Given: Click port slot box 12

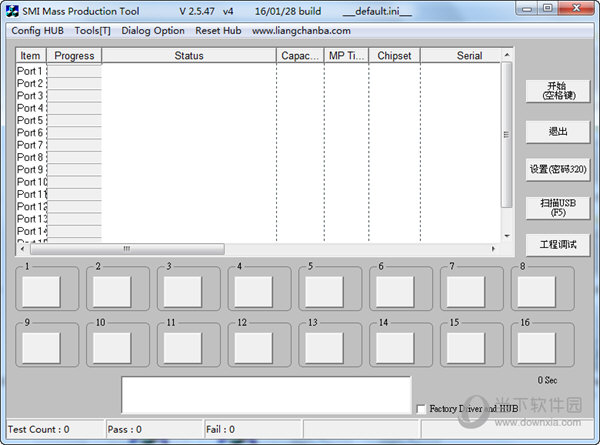Looking at the screenshot, I should [x=254, y=347].
